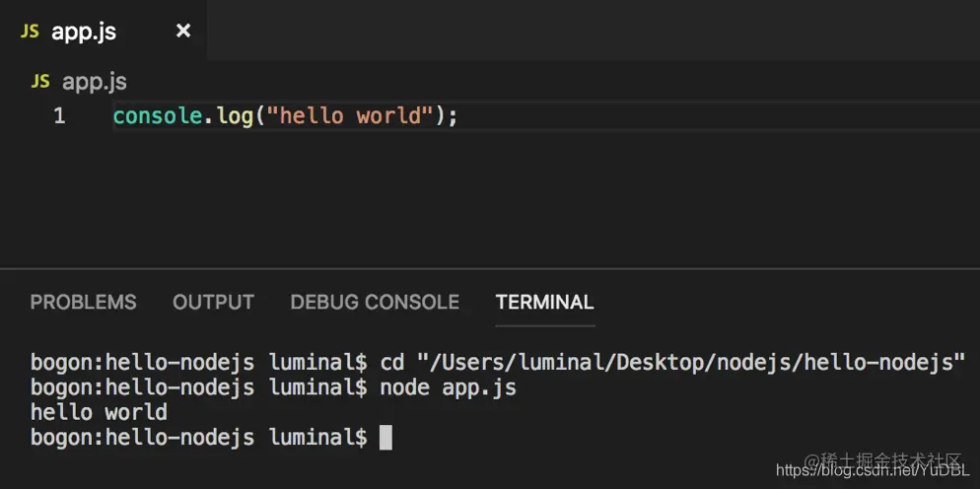This screenshot has height=489, width=980.
Task: Click line number 1 in the gutter
Action: coord(59,116)
